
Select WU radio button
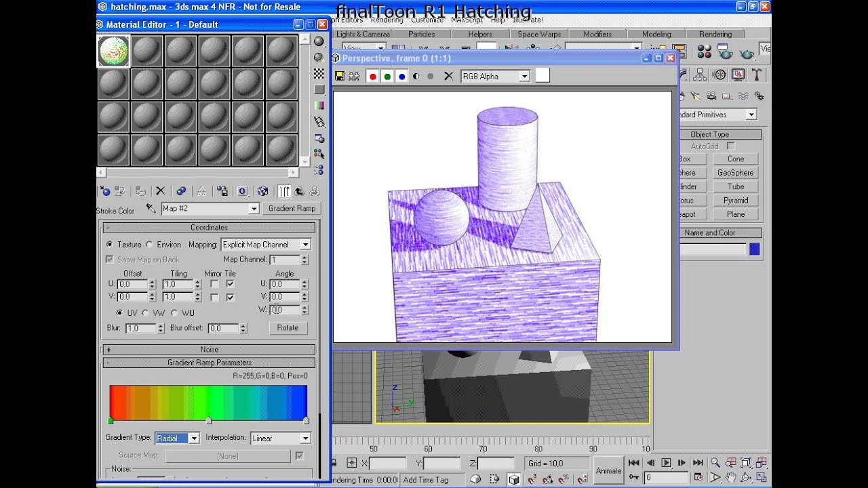[174, 313]
